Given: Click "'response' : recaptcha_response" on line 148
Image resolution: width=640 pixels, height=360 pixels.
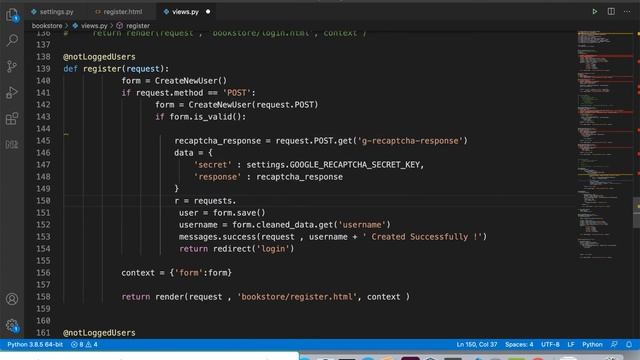Looking at the screenshot, I should pos(268,177).
